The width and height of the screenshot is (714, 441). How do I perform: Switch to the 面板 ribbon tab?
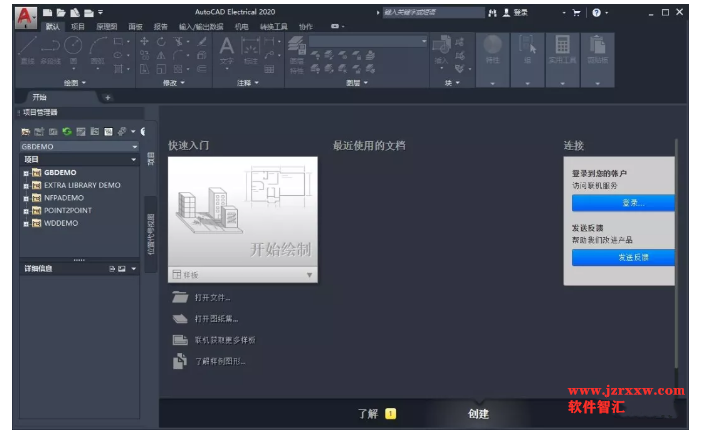pos(135,27)
